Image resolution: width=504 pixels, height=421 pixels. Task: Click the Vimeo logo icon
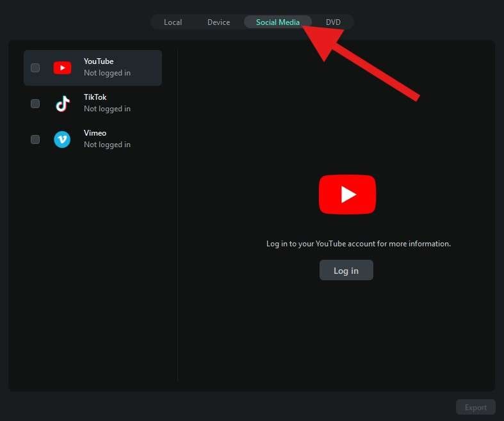tap(62, 139)
